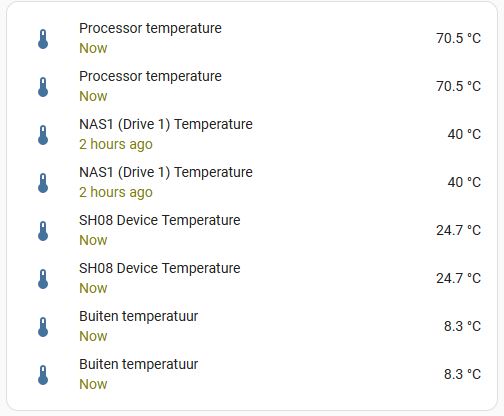Click thermometer icon of second SH08 Device Temperature
This screenshot has height=416, width=504.
pyautogui.click(x=43, y=279)
